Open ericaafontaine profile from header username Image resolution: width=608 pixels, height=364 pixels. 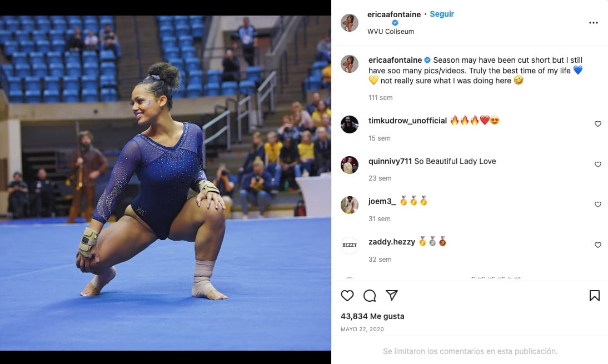pos(394,14)
